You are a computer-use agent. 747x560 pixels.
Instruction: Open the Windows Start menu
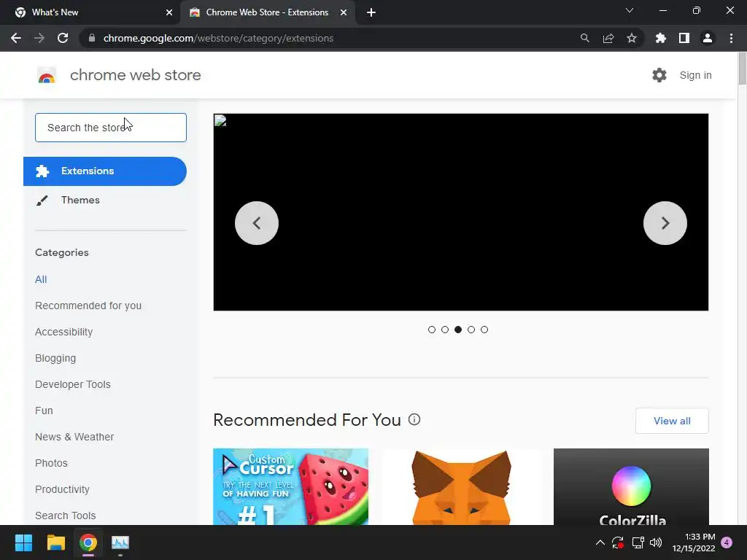[23, 542]
